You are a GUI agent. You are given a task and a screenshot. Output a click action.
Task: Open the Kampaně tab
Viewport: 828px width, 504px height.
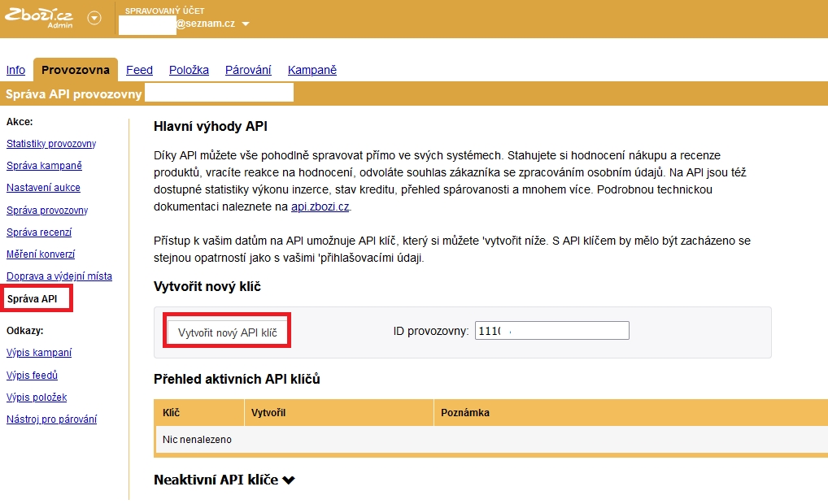(312, 70)
